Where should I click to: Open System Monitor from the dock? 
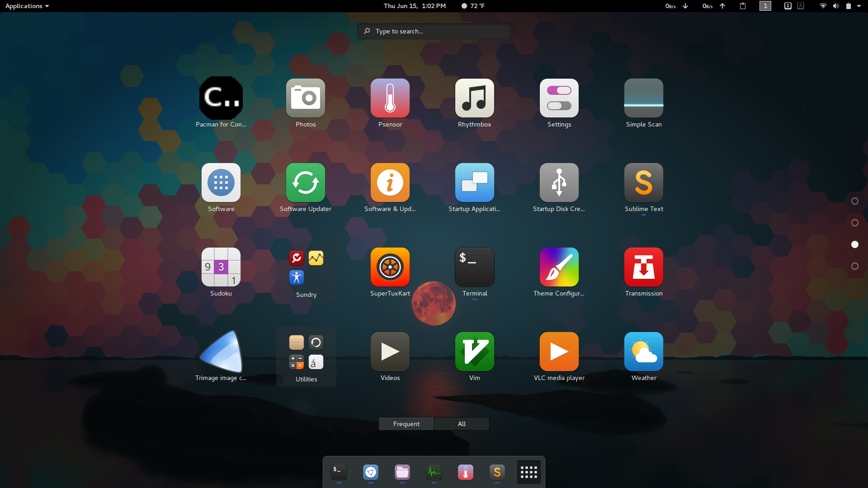pyautogui.click(x=434, y=472)
